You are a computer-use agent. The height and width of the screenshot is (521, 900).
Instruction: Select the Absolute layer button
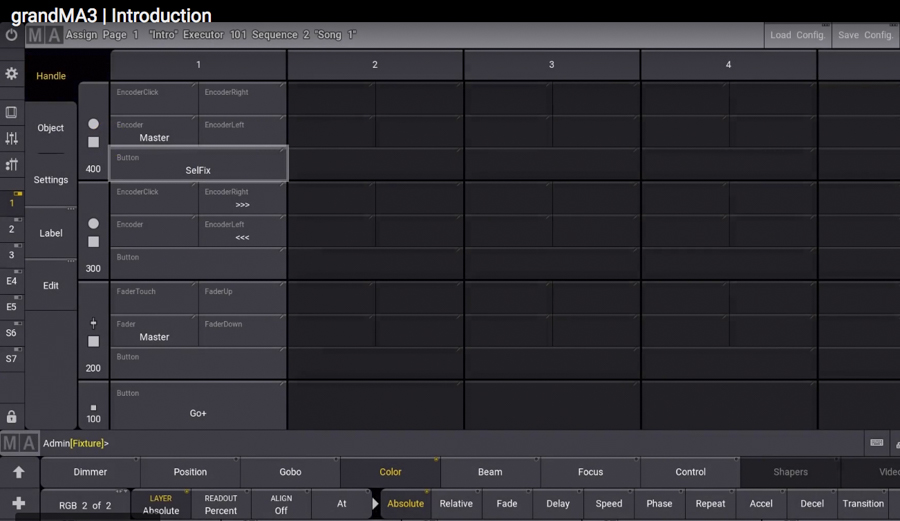click(x=405, y=503)
